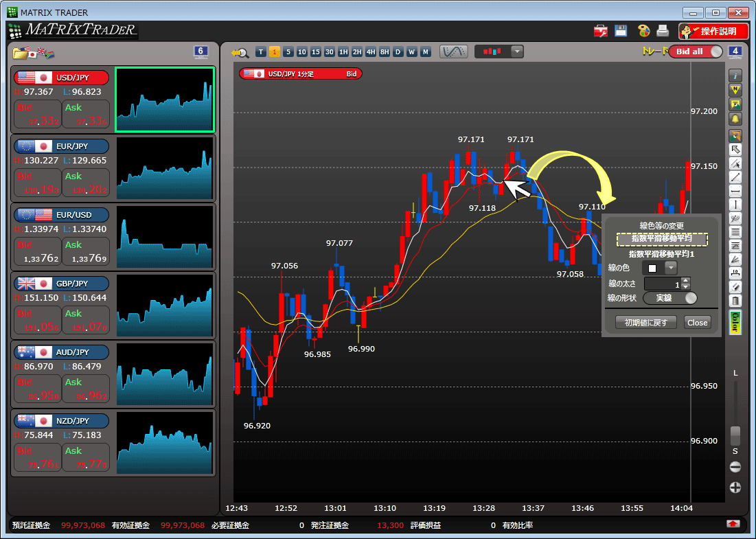Select the EUR/JPY currency pair label

pyautogui.click(x=61, y=146)
